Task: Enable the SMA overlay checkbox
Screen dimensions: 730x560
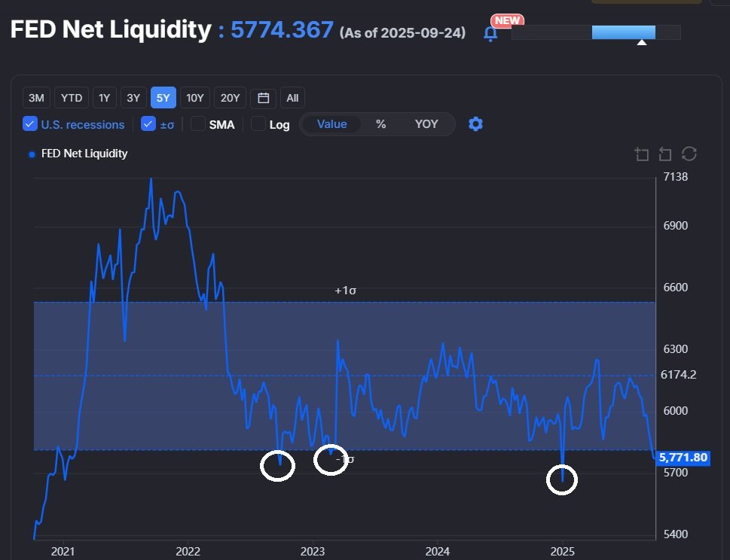Action: [x=194, y=123]
